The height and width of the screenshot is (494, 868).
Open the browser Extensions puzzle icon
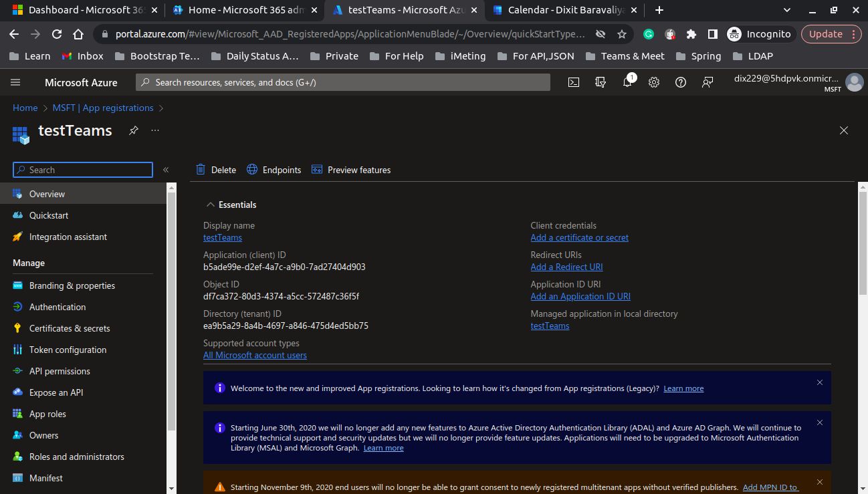point(691,34)
